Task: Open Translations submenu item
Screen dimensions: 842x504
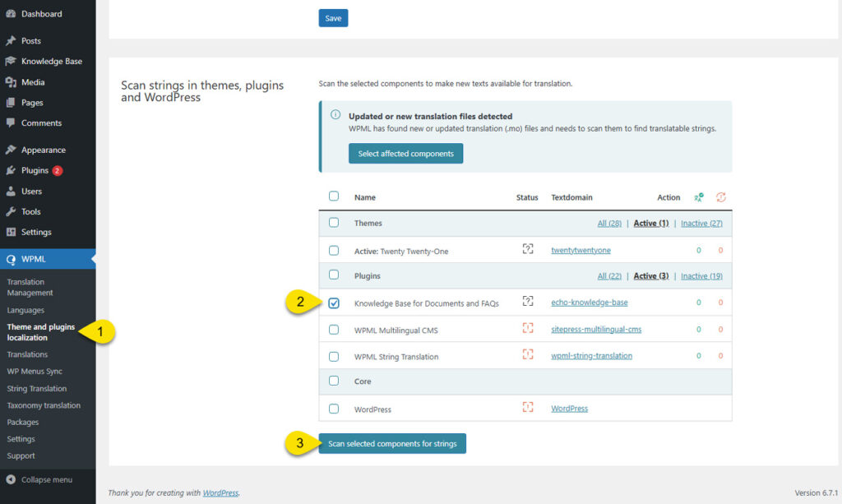Action: coord(27,354)
